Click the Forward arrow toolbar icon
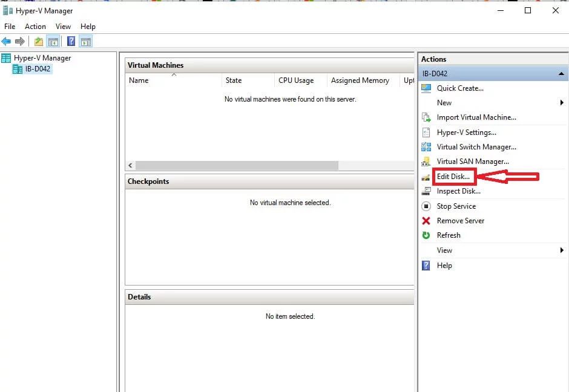The image size is (569, 392). coord(20,41)
